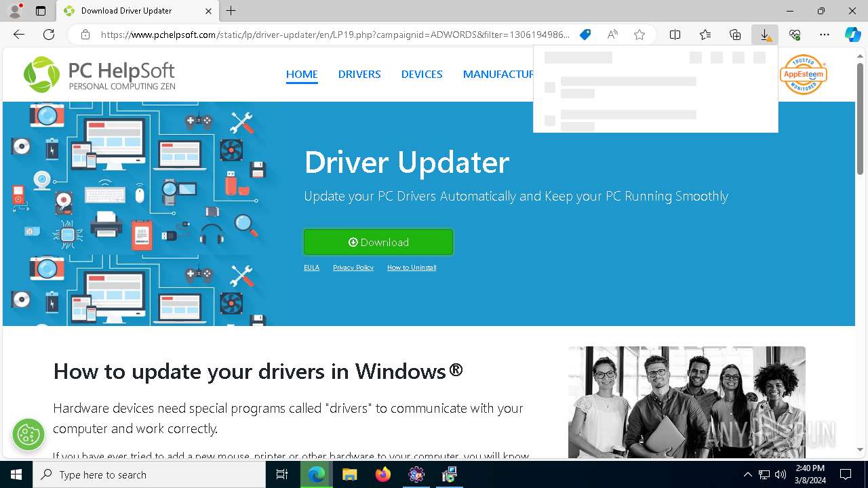Open the EULA link
The height and width of the screenshot is (488, 868).
pyautogui.click(x=311, y=268)
